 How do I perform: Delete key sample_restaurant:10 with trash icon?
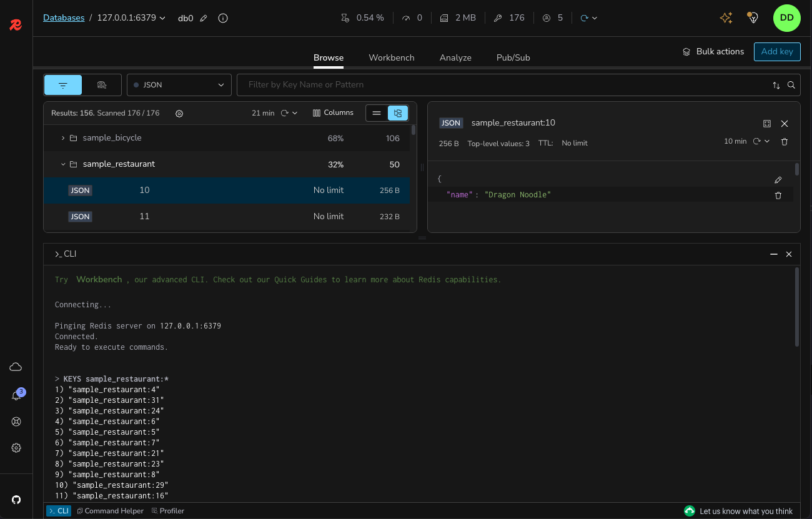point(785,142)
